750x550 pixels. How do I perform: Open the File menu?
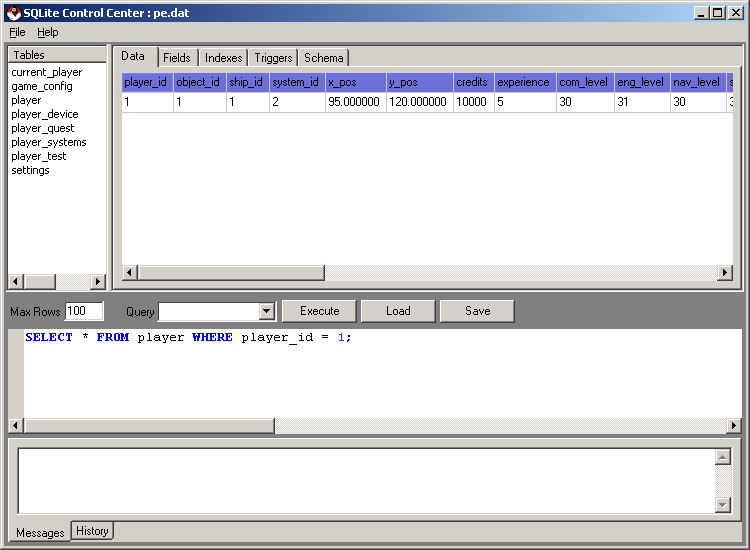click(17, 32)
